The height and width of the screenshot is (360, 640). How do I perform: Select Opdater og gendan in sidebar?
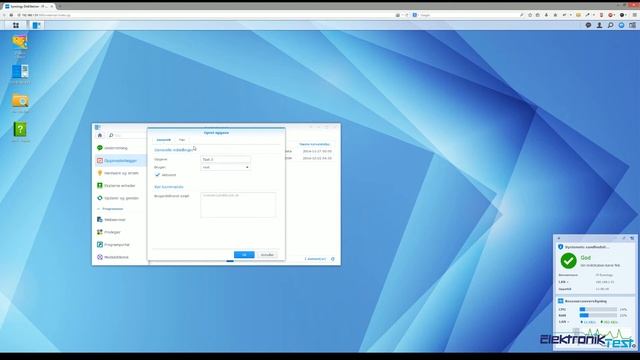pos(121,198)
